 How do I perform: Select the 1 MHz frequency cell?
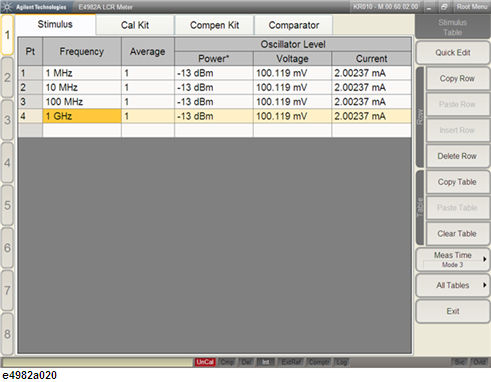pos(82,73)
